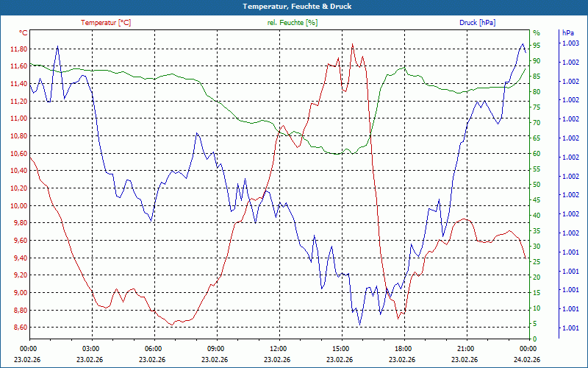Click the topmost 1.003 pressure axis value

[570, 44]
